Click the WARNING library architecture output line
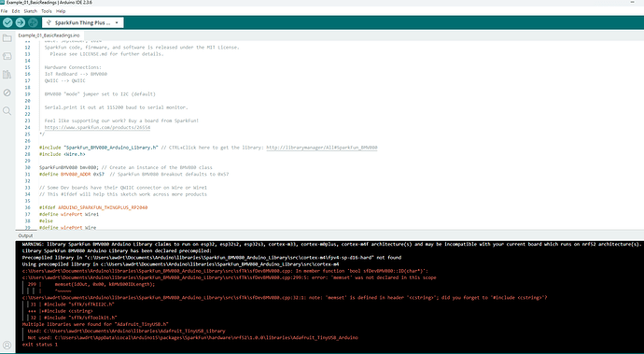Screen dimensions: 644x354 (x=332, y=244)
